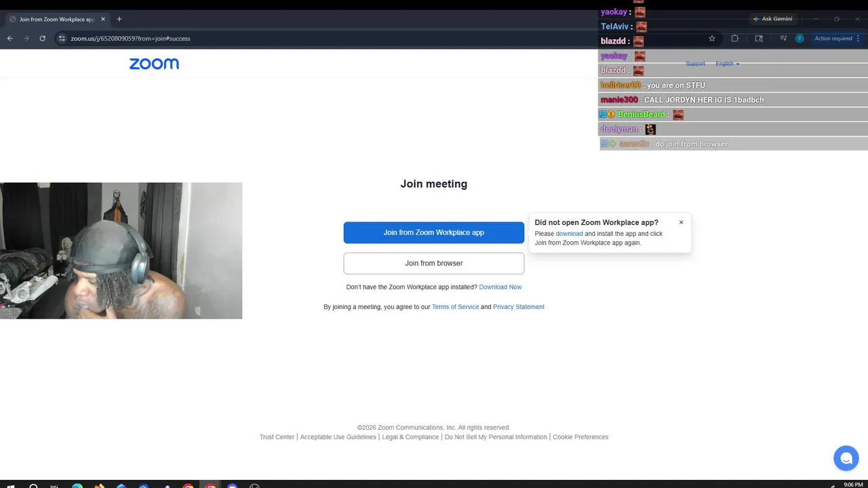Open the blue chat support bubble

pyautogui.click(x=846, y=458)
